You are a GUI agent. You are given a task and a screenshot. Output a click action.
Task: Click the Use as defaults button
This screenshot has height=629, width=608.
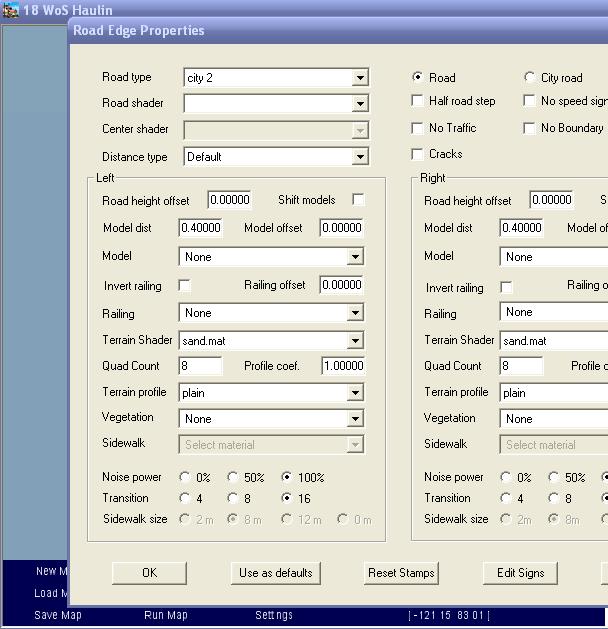click(275, 573)
